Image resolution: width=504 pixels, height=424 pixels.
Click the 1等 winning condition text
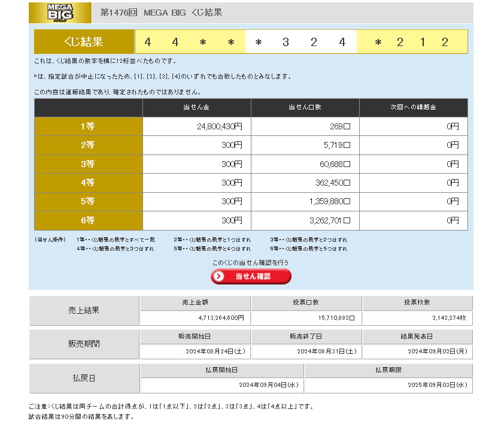pos(116,240)
